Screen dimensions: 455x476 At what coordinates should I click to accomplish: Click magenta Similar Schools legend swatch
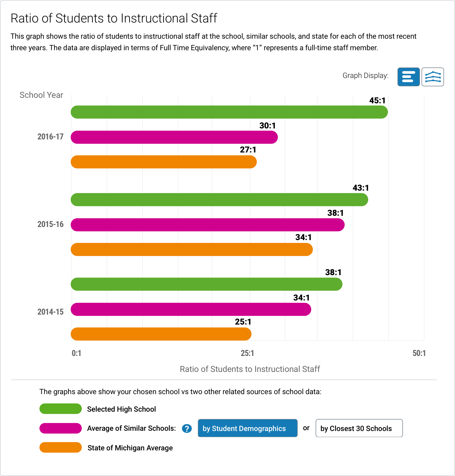[61, 428]
